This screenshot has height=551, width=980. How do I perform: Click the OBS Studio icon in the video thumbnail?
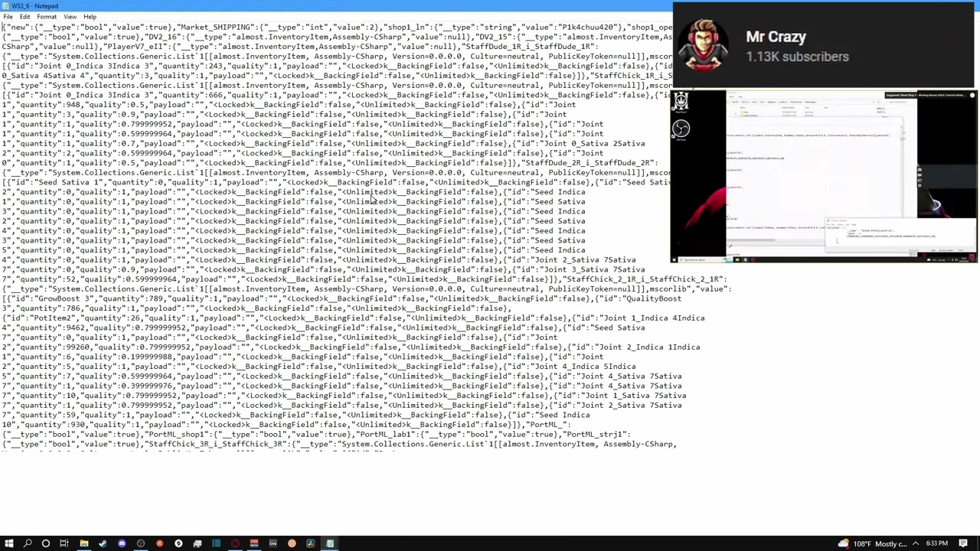coord(681,128)
